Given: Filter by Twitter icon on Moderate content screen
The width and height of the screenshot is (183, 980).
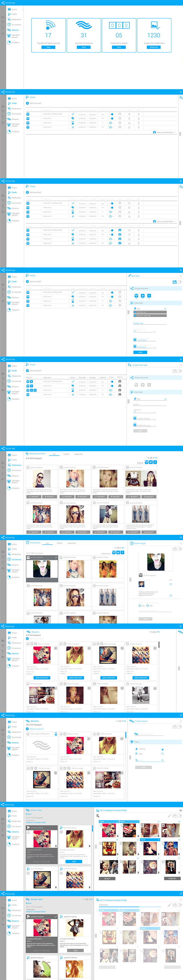Looking at the screenshot, I should (151, 462).
